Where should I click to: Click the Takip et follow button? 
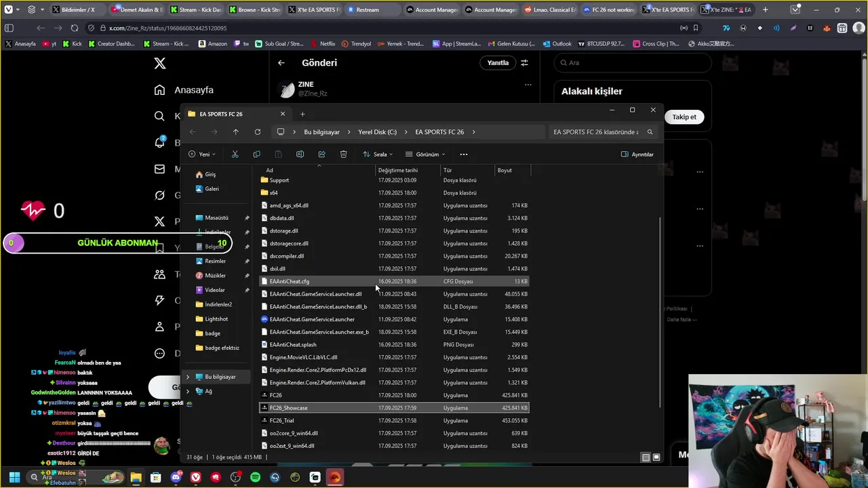click(684, 117)
